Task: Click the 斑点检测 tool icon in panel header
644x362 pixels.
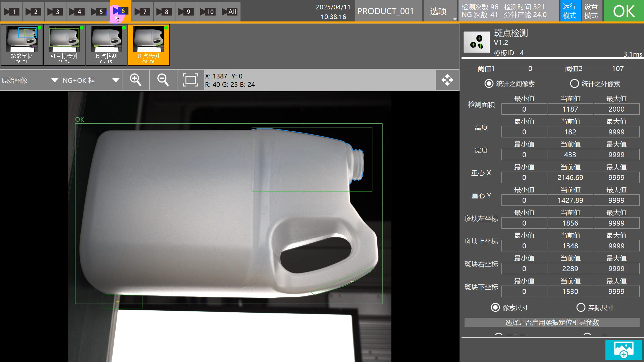Action: pos(476,42)
